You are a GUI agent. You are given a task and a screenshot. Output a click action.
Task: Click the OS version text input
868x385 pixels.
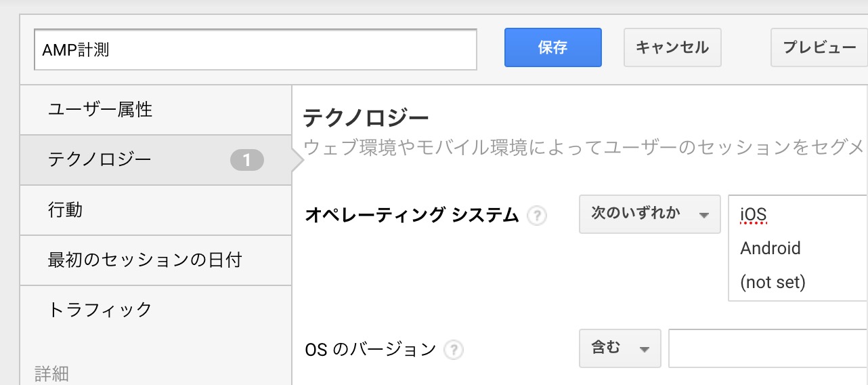pos(768,348)
